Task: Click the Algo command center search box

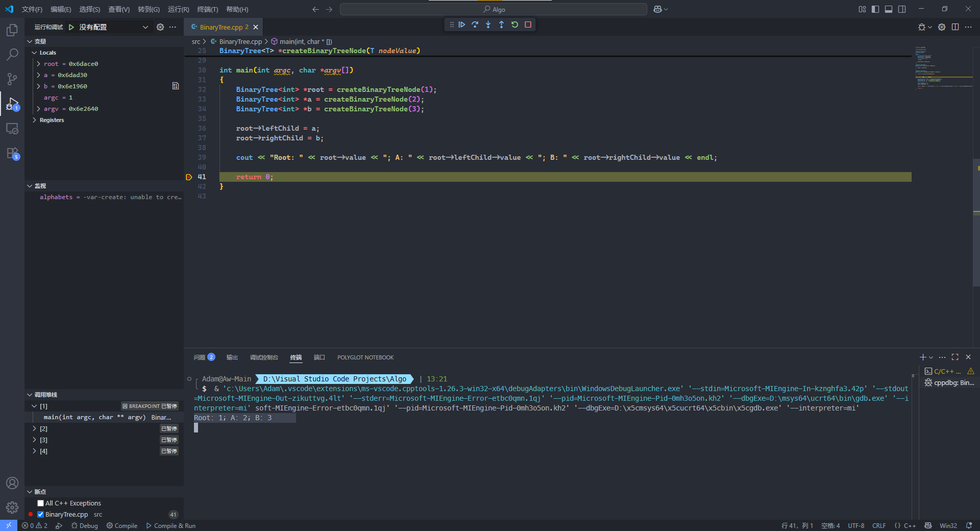Action: [x=494, y=9]
